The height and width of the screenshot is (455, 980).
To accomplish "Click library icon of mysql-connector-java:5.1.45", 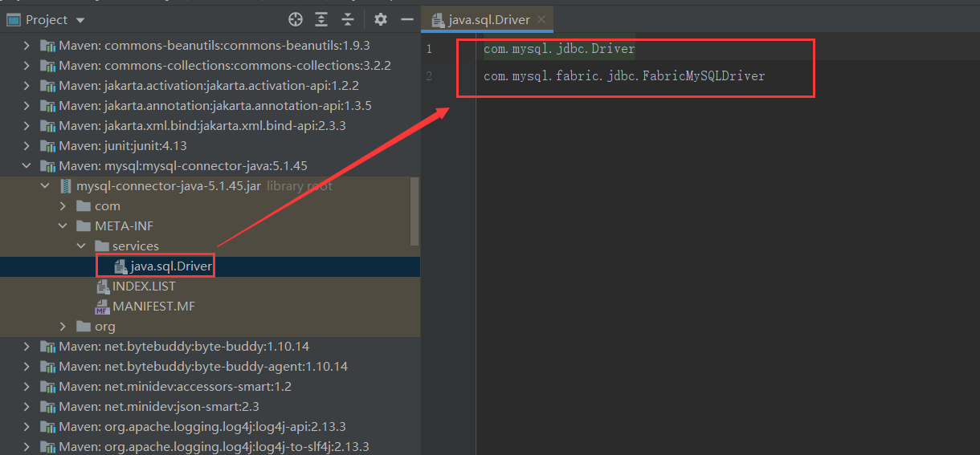I will click(47, 165).
